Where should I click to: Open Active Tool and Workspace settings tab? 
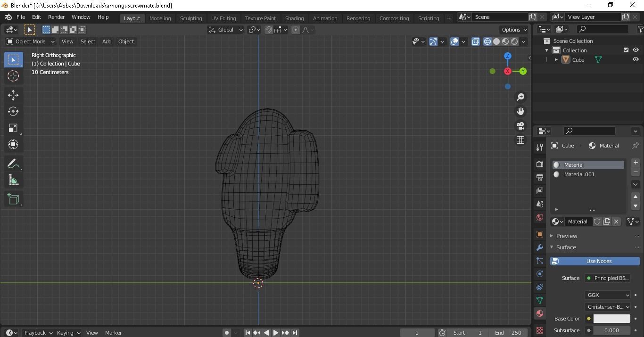pyautogui.click(x=540, y=148)
